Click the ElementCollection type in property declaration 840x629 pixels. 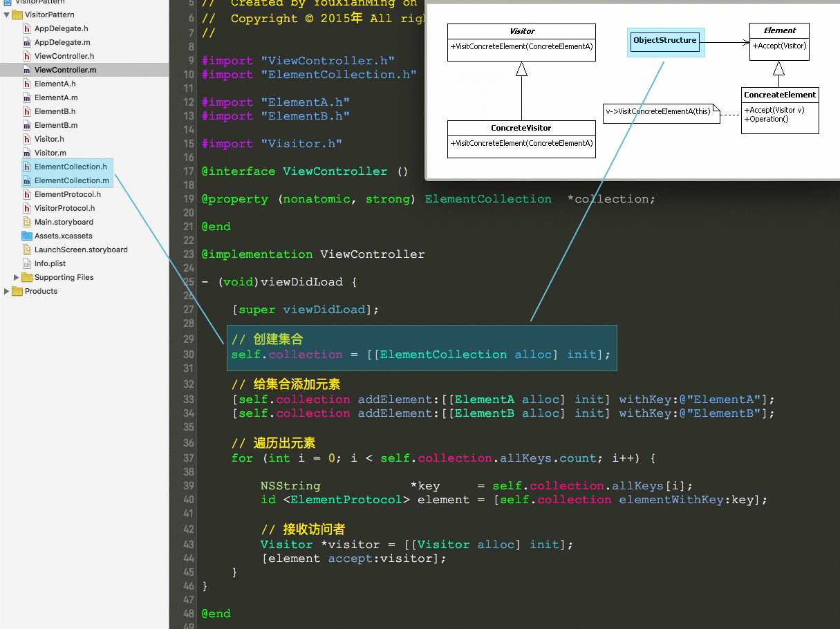pos(488,199)
